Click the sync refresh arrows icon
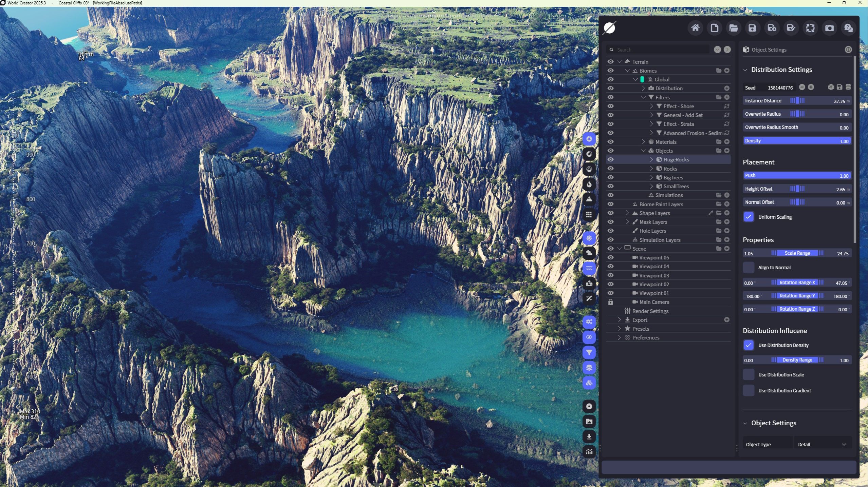Image resolution: width=868 pixels, height=487 pixels. (x=810, y=28)
